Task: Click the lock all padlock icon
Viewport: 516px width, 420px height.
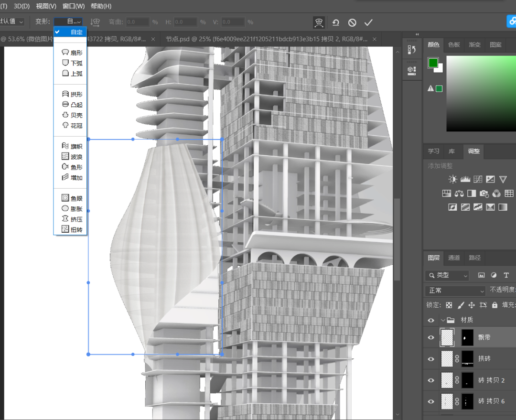Action: point(494,305)
